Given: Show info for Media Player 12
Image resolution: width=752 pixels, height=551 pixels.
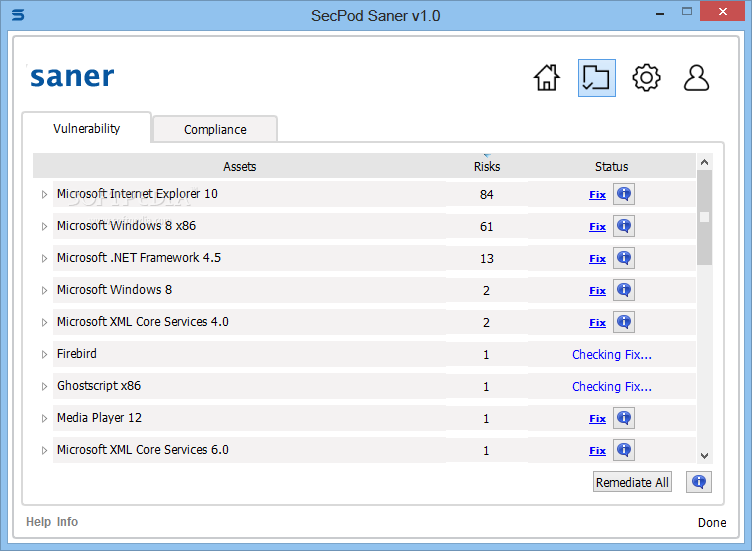Looking at the screenshot, I should pos(623,418).
